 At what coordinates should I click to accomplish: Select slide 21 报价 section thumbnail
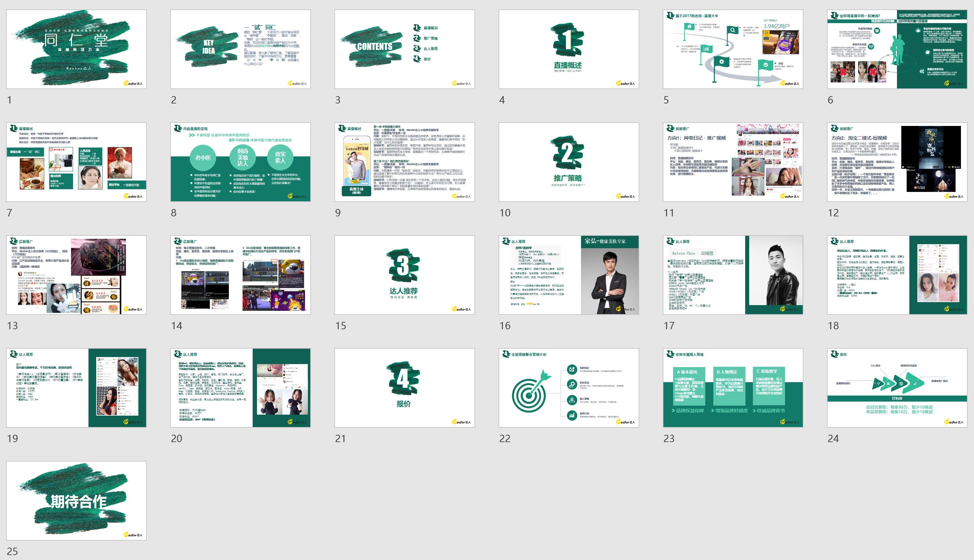click(x=405, y=388)
